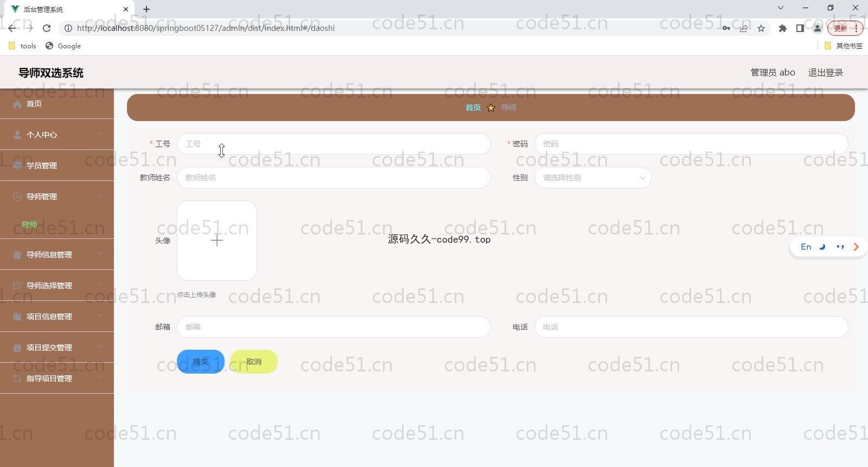Open the Google bookmark
Viewport: 868px width, 467px height.
pos(63,46)
